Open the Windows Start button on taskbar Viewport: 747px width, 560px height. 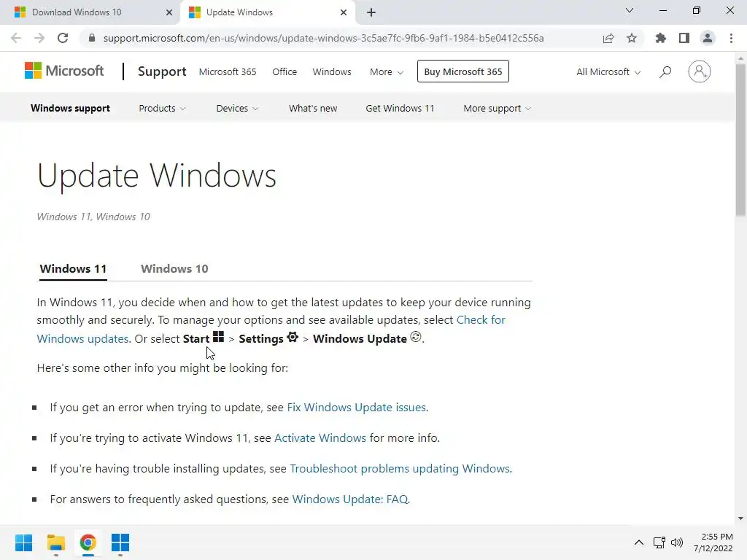point(23,542)
